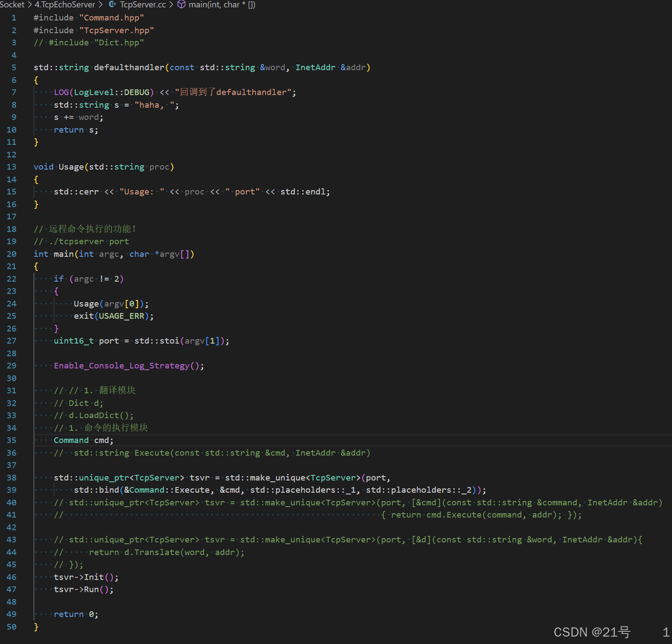Viewport: 672px width, 644px height.
Task: Click std::cerr on line 15
Action: point(76,192)
